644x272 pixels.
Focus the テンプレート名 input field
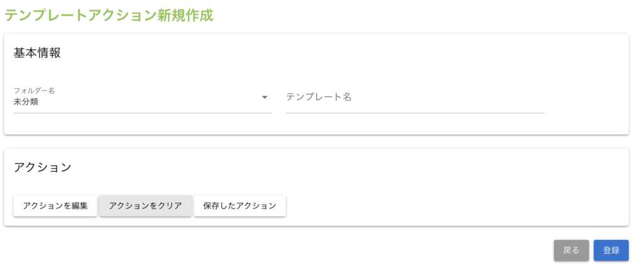tap(414, 97)
